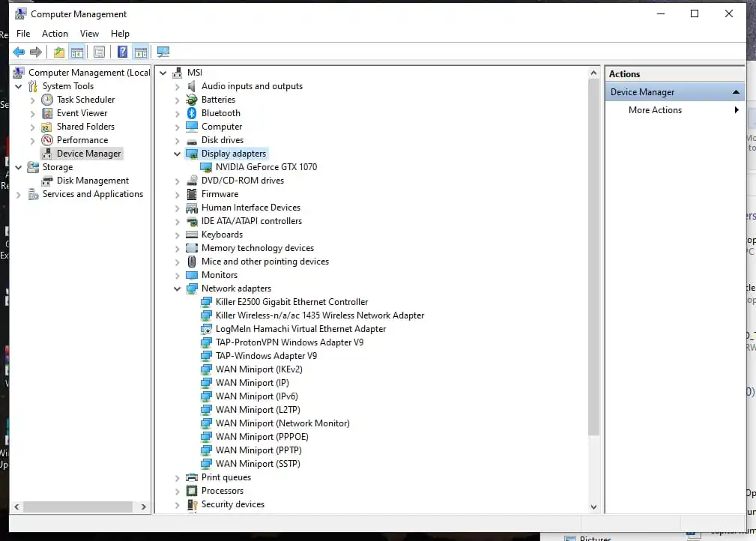This screenshot has width=756, height=541.
Task: Click the blue Help question mark icon
Action: click(122, 52)
